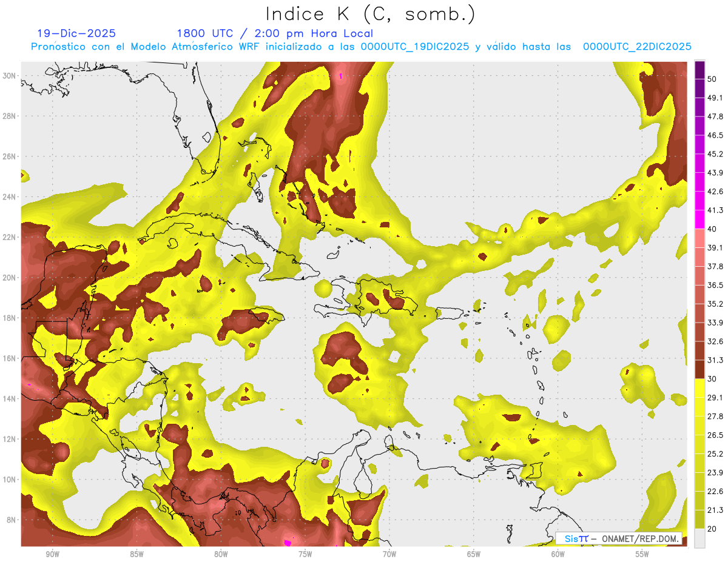Click the "37.8" legend value
This screenshot has width=728, height=562.
click(x=715, y=267)
